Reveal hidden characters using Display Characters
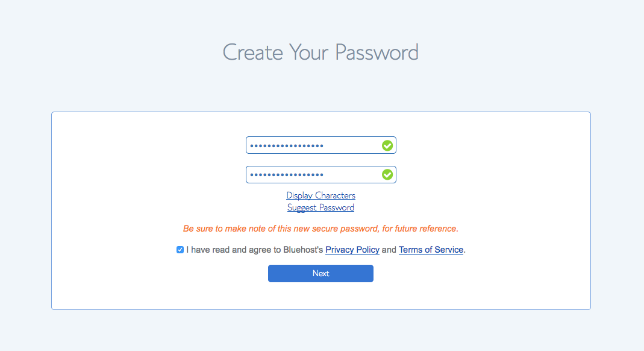Image resolution: width=644 pixels, height=351 pixels. [x=320, y=195]
